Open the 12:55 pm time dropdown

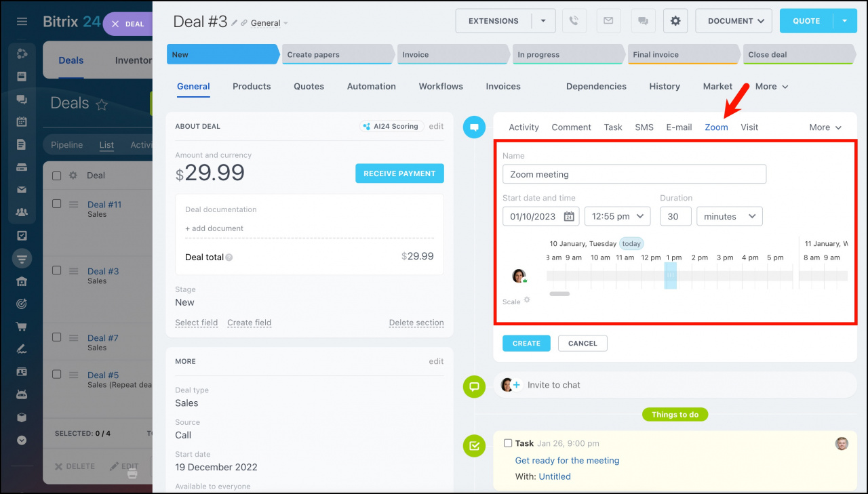coord(617,216)
